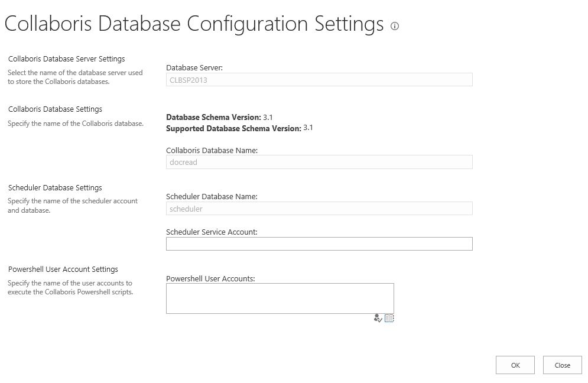This screenshot has width=588, height=383.
Task: Select the Scheduler Database Name field
Action: tap(319, 208)
